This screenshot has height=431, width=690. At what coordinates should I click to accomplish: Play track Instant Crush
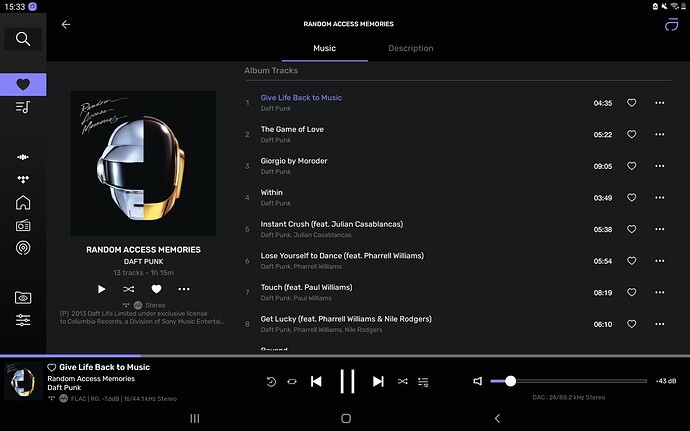[x=331, y=224]
